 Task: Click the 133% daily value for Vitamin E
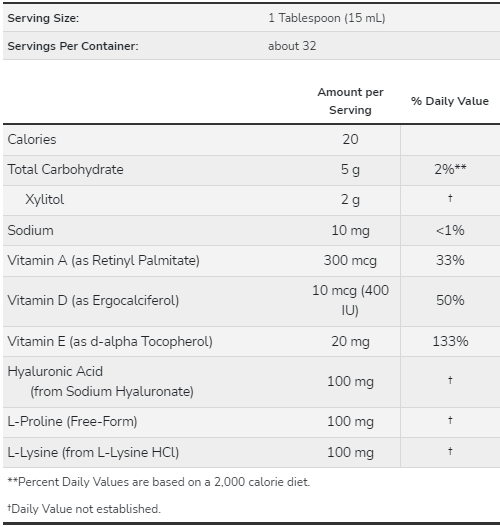tap(450, 341)
